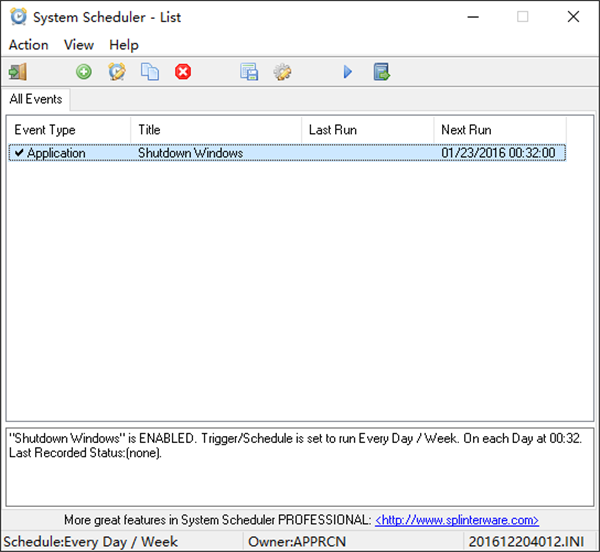Screen dimensions: 600x552
Task: Toggle the Application event checkmark
Action: [19, 153]
